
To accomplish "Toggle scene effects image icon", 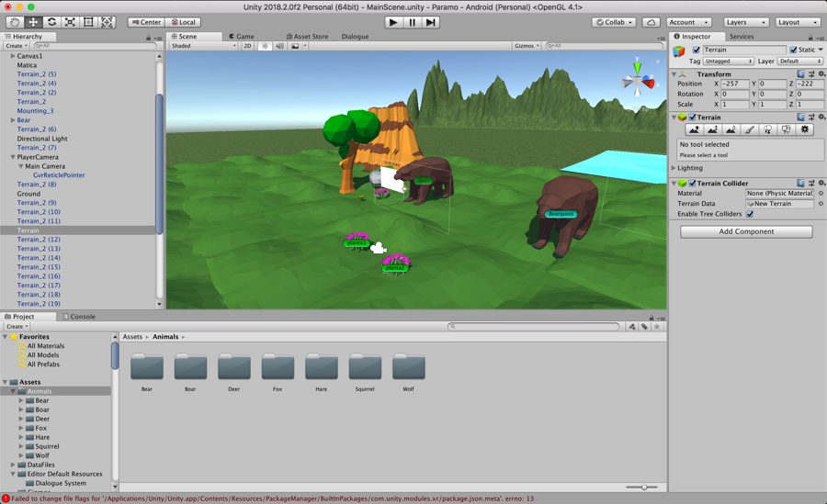I will point(295,46).
